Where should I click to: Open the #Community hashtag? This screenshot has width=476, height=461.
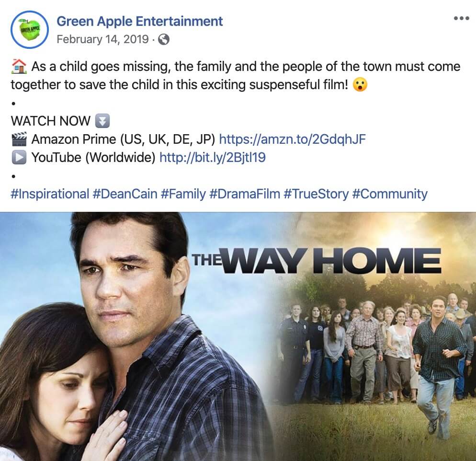390,194
